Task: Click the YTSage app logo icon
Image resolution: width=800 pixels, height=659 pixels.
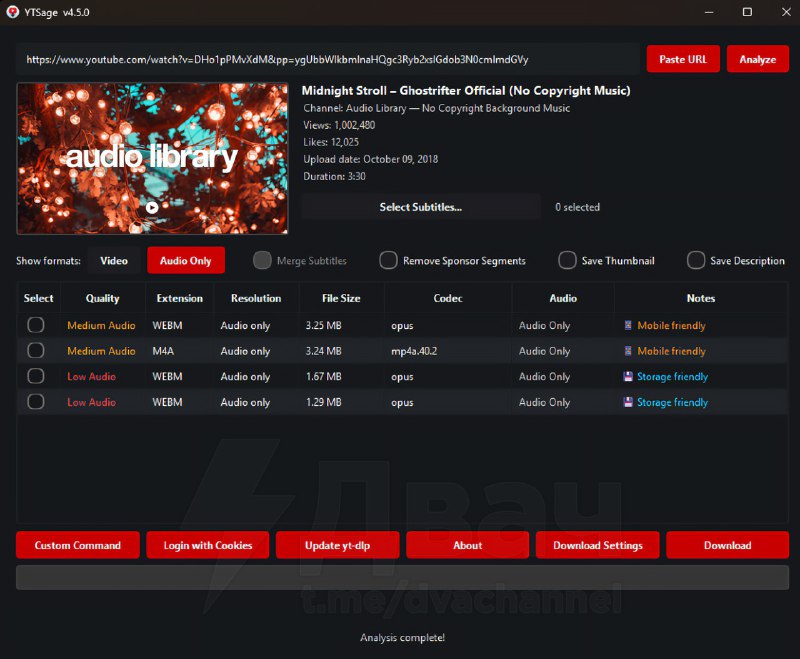Action: 12,12
